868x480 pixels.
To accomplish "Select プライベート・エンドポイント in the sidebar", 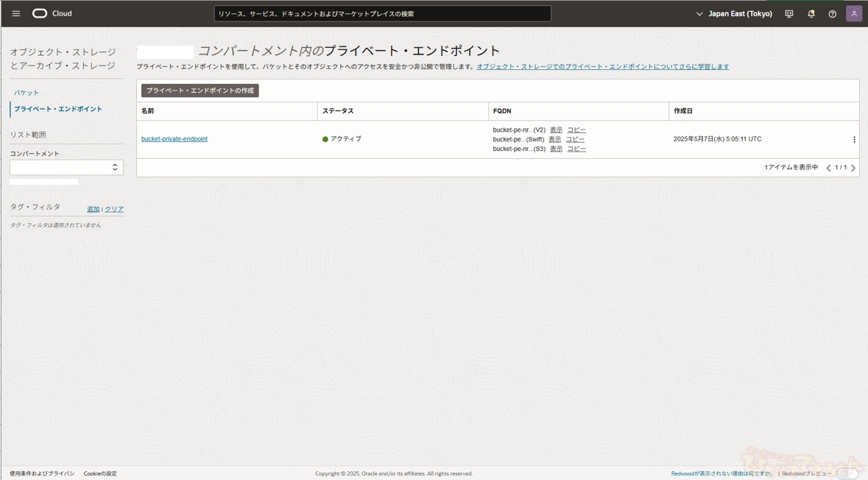I will pos(58,109).
